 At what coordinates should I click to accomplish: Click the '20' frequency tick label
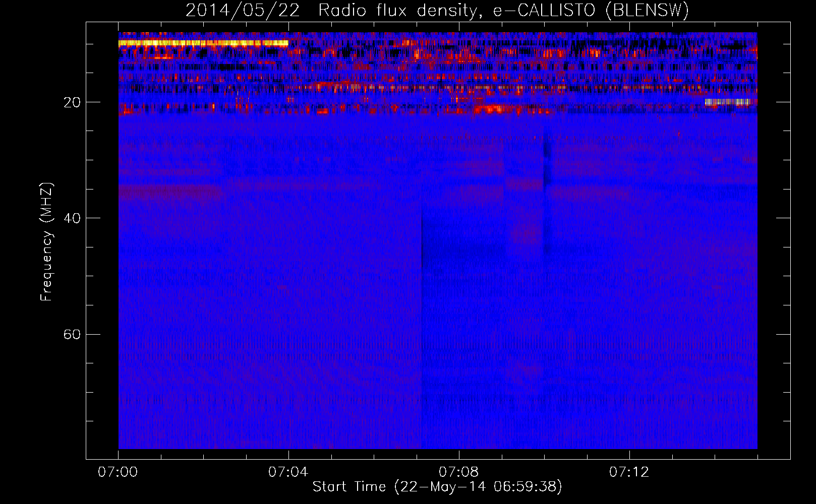[x=73, y=102]
